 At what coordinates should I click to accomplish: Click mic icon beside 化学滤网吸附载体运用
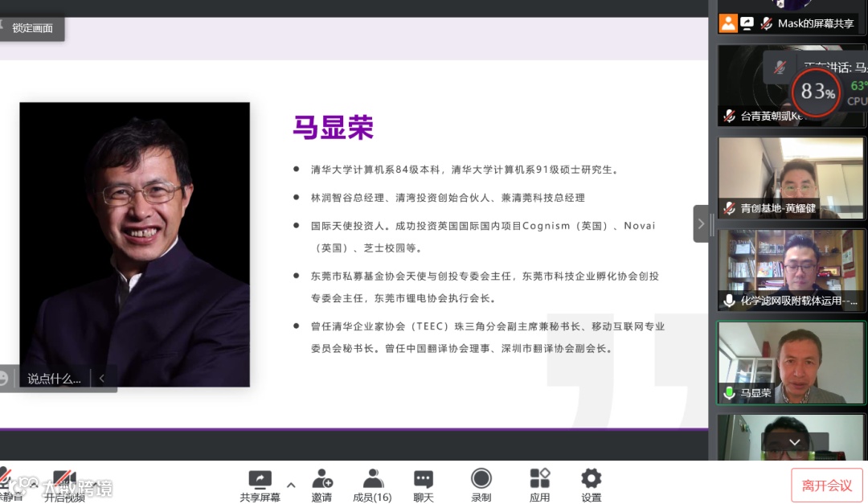pyautogui.click(x=730, y=301)
